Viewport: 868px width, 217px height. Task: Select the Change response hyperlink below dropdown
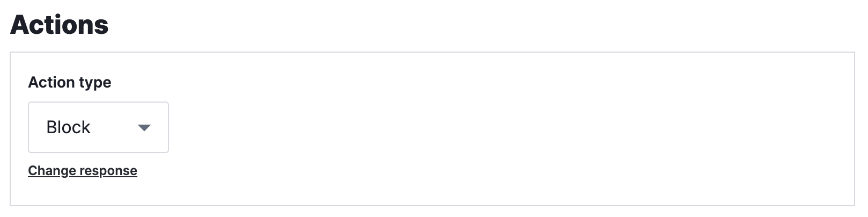tap(83, 171)
